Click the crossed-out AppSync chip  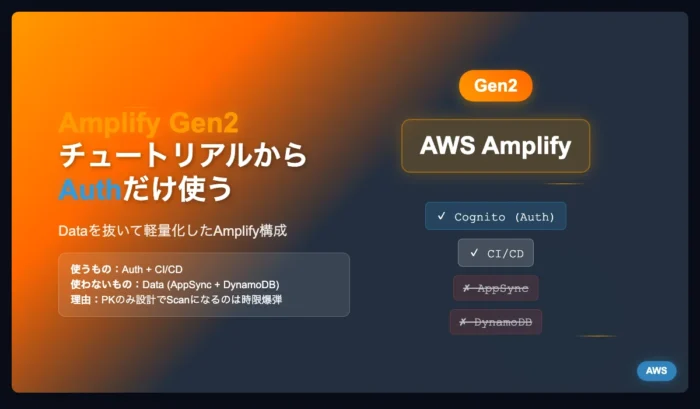point(496,288)
